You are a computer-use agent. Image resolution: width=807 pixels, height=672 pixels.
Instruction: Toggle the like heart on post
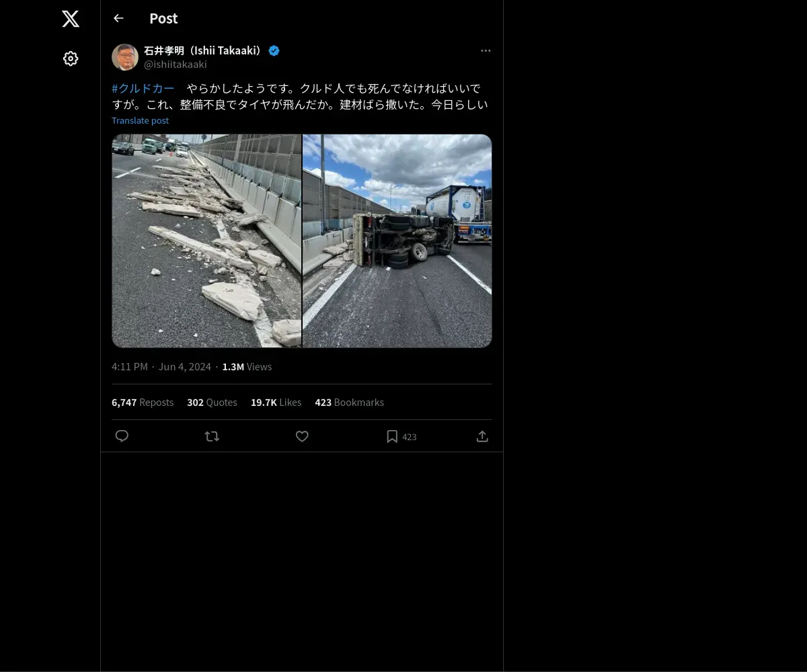pyautogui.click(x=302, y=436)
